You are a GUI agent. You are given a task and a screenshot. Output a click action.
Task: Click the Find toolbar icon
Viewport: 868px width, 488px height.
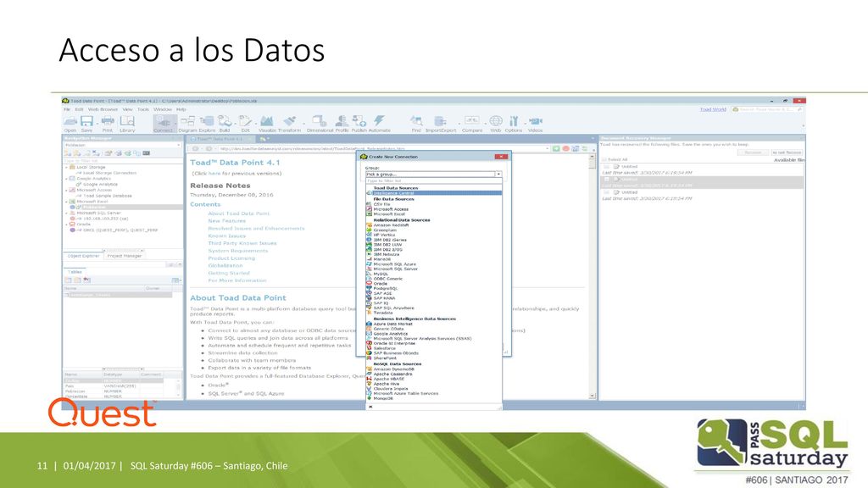click(416, 124)
